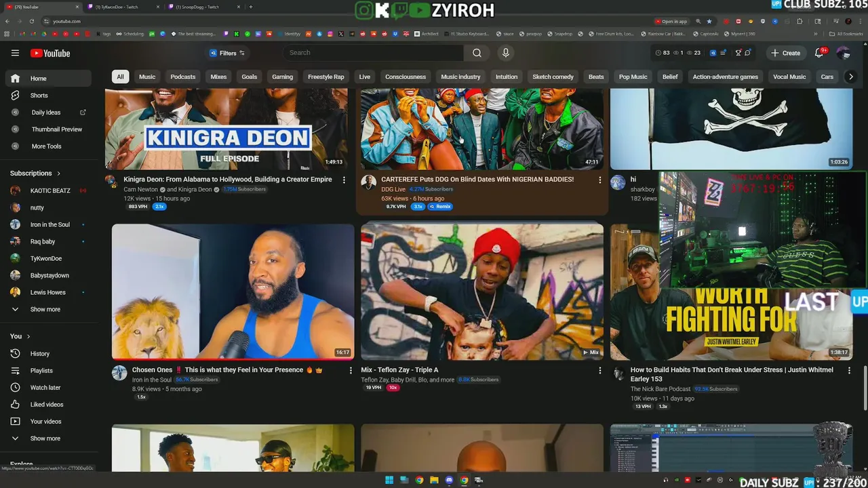This screenshot has height=488, width=868.
Task: Open the YouTube hamburger guide menu
Action: coord(15,53)
